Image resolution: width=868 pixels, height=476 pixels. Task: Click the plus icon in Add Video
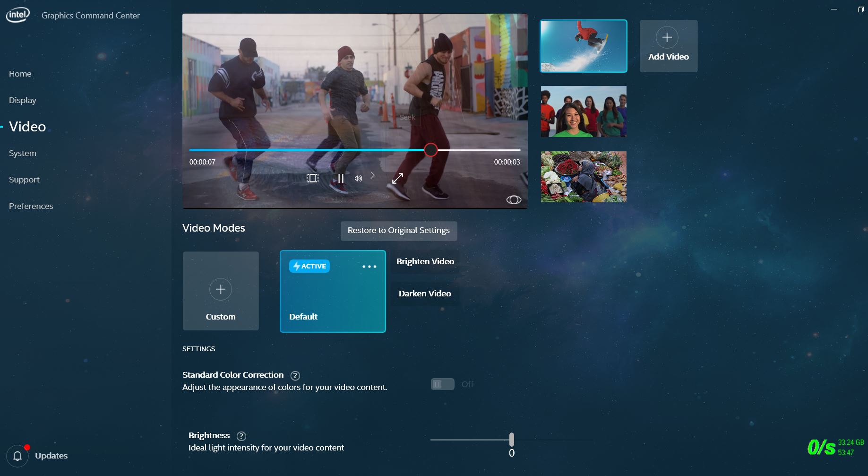point(667,37)
